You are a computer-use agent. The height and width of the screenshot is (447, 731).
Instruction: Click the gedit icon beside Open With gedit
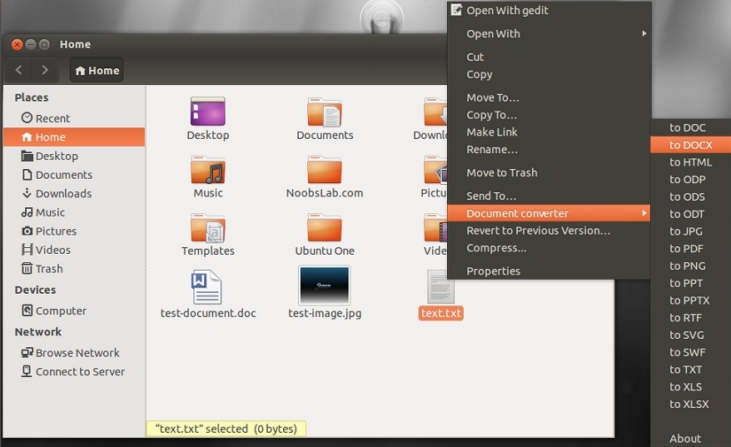click(x=456, y=10)
